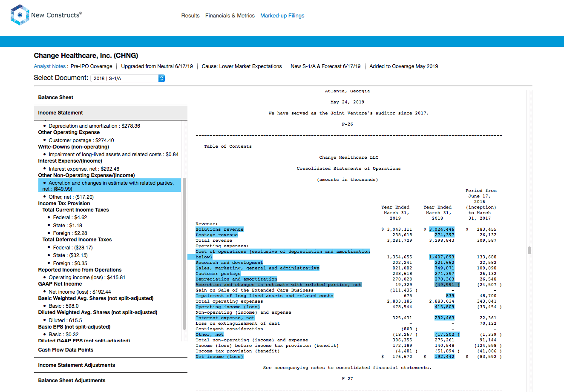Select Basic 598.0 shares item
Viewport: 564px width, 392px height.
[x=63, y=306]
